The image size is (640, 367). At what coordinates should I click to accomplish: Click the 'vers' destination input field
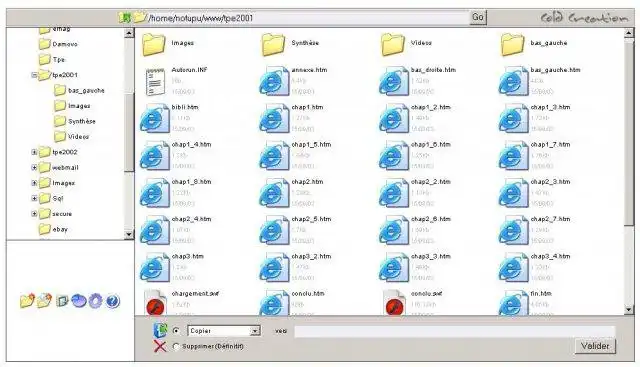tap(454, 331)
